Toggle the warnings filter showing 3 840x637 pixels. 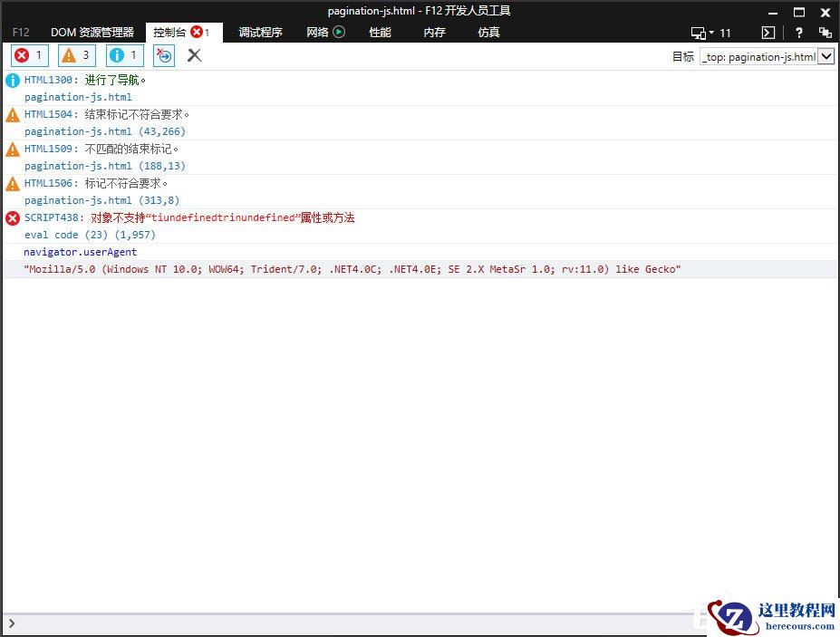[x=75, y=55]
